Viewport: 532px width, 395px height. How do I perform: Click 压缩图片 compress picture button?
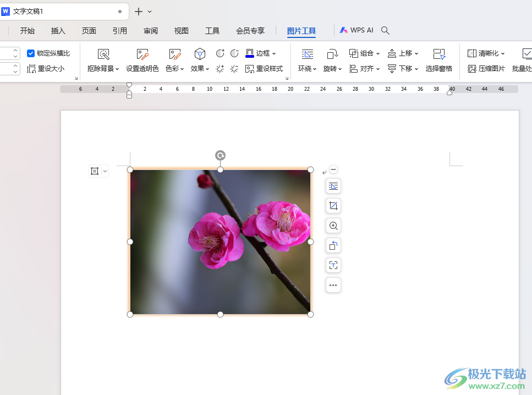[x=486, y=69]
